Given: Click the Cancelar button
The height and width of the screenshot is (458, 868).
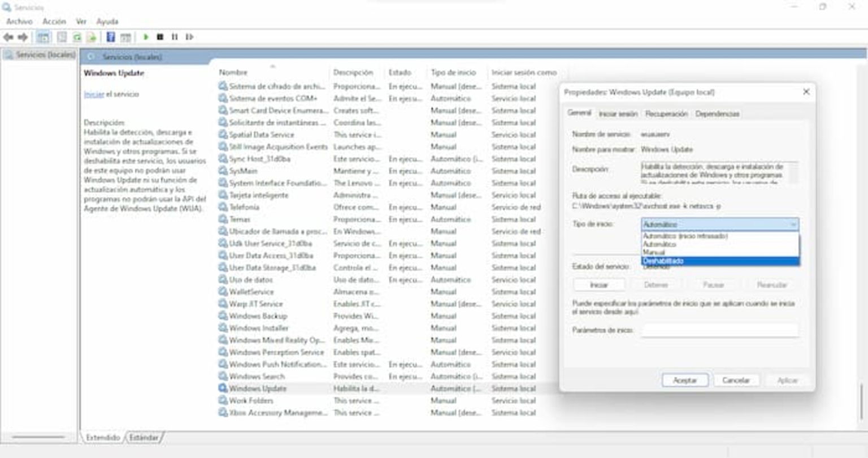Looking at the screenshot, I should [x=736, y=381].
